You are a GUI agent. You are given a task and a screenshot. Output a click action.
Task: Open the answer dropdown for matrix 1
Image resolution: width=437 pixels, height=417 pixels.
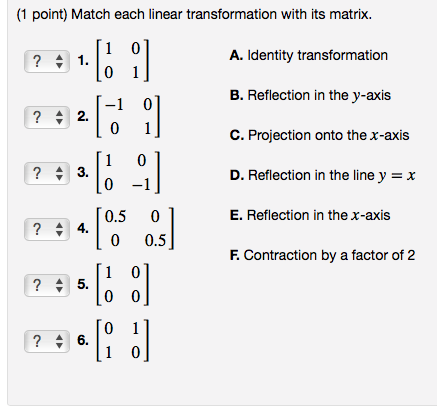point(47,61)
